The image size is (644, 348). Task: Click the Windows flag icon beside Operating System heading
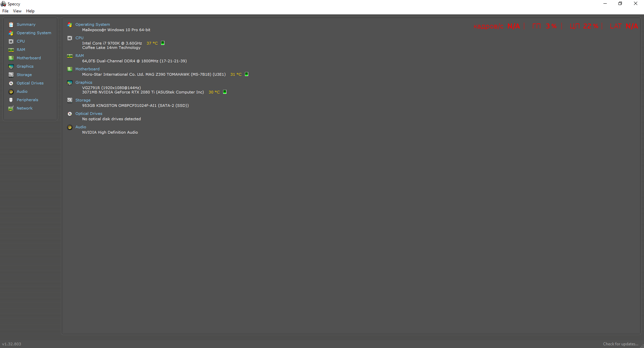click(x=70, y=25)
